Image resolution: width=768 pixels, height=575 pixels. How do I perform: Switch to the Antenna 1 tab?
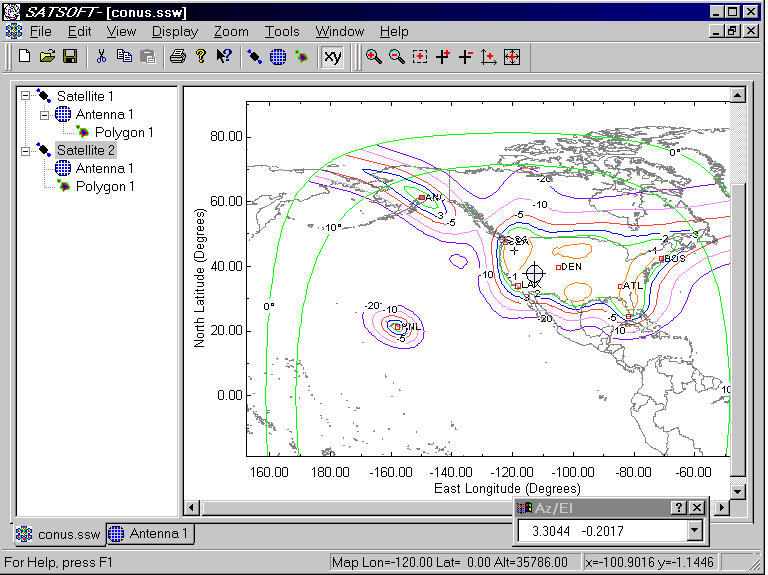[x=150, y=533]
